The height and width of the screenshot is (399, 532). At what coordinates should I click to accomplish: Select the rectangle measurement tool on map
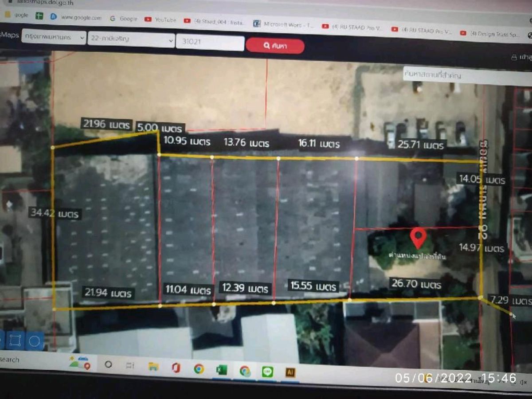pyautogui.click(x=15, y=340)
